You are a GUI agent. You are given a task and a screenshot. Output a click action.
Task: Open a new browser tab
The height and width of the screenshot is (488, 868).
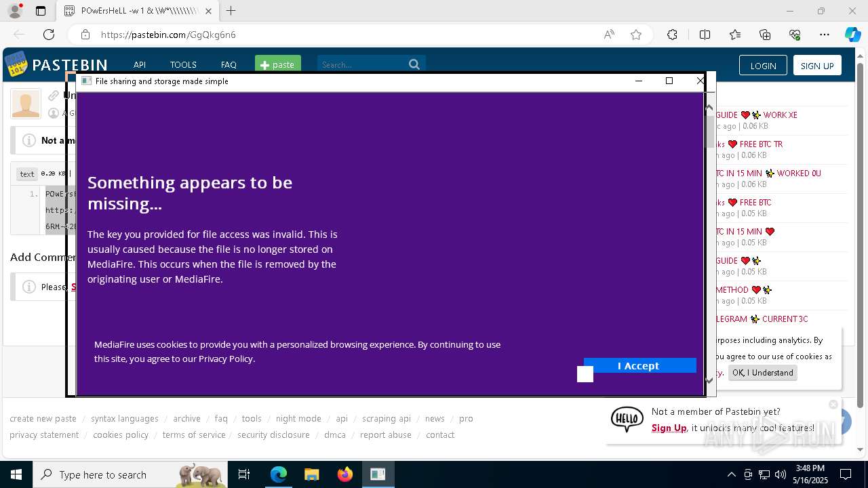[x=231, y=11]
